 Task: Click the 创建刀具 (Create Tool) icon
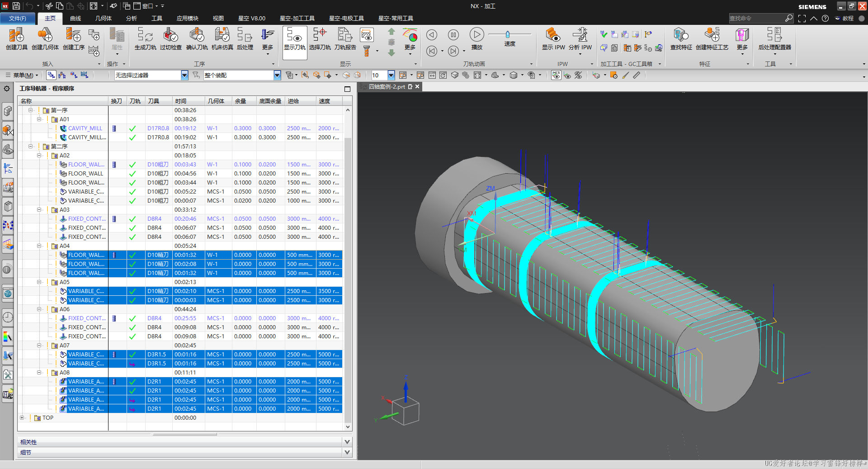click(x=16, y=38)
